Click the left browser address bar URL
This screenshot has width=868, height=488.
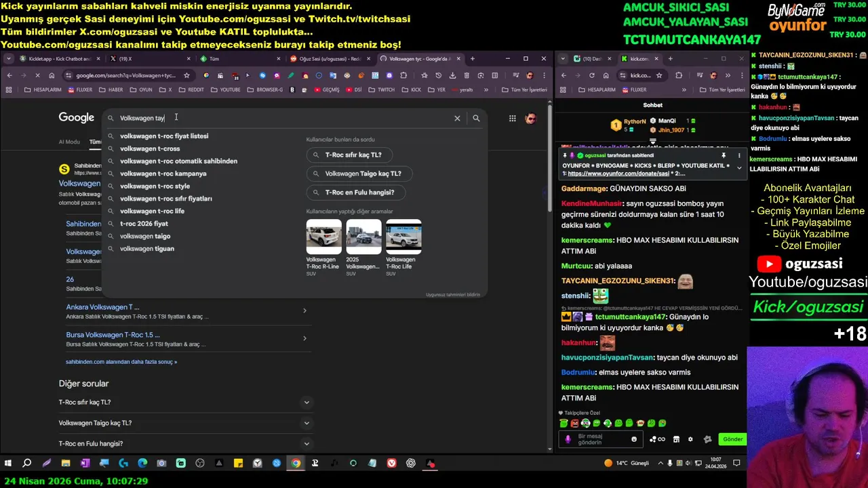(x=125, y=75)
